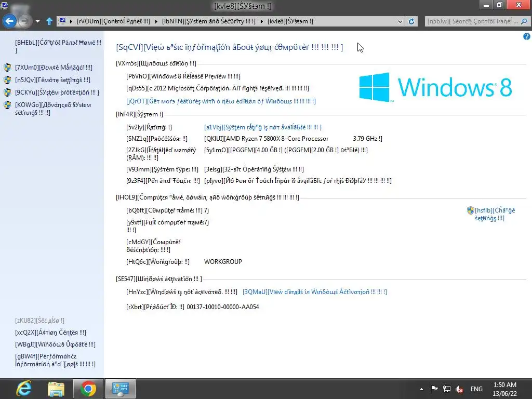Click the View basic information heading

point(229,47)
